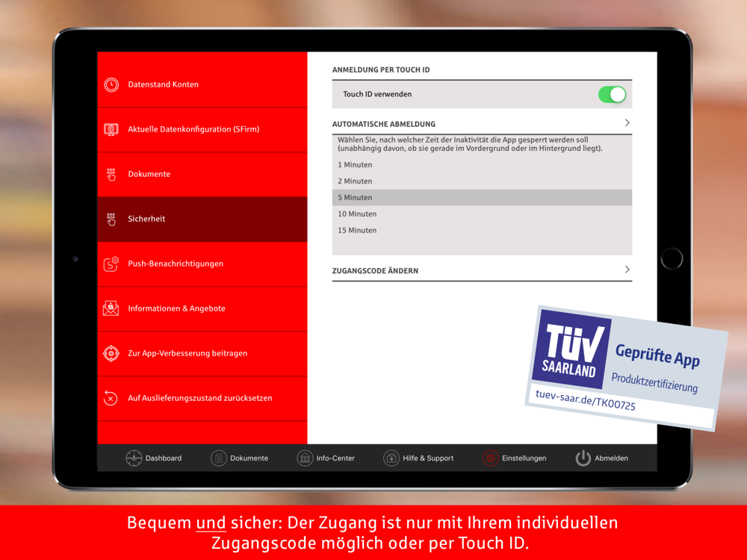Switch to the Dashboard tab label

tap(164, 458)
